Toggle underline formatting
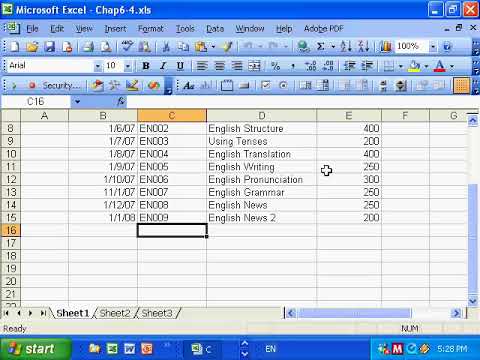This screenshot has width=480, height=360. [180, 66]
